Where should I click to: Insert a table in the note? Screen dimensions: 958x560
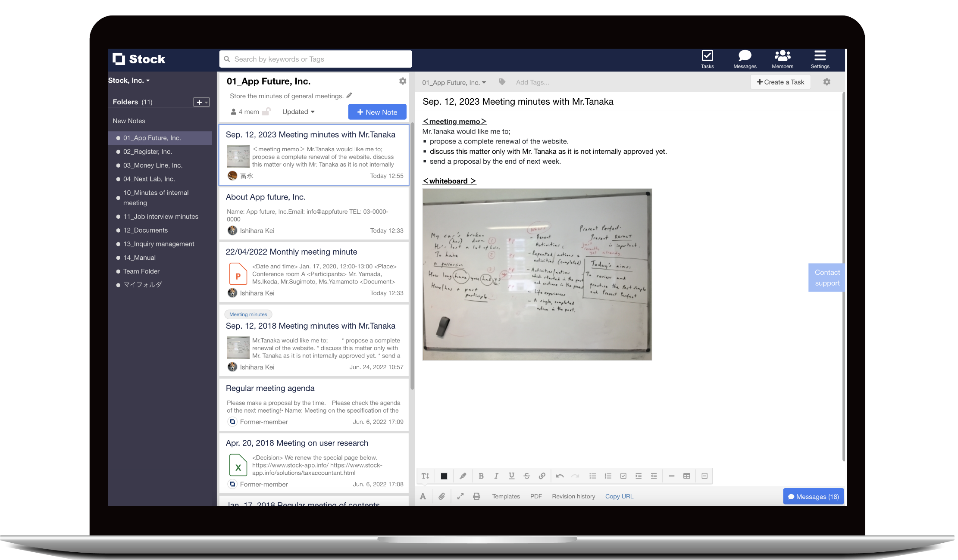tap(687, 476)
